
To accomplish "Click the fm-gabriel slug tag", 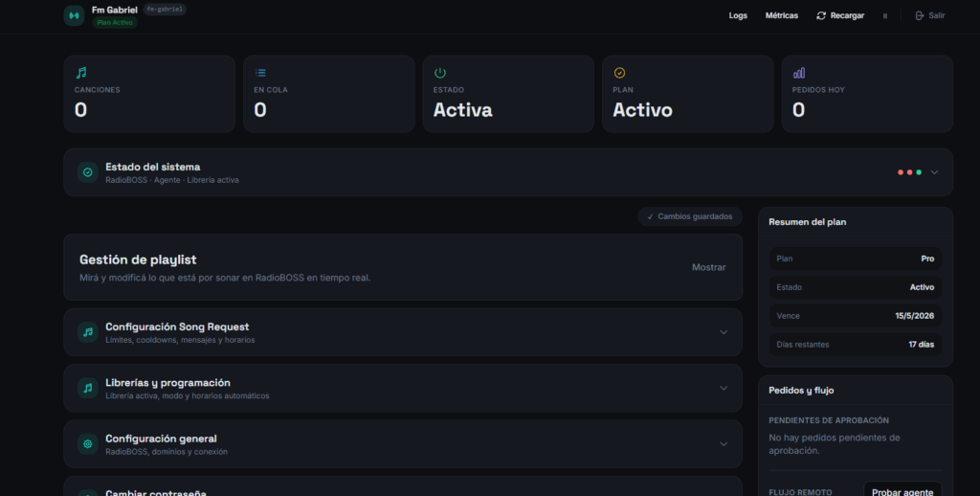I will 165,10.
